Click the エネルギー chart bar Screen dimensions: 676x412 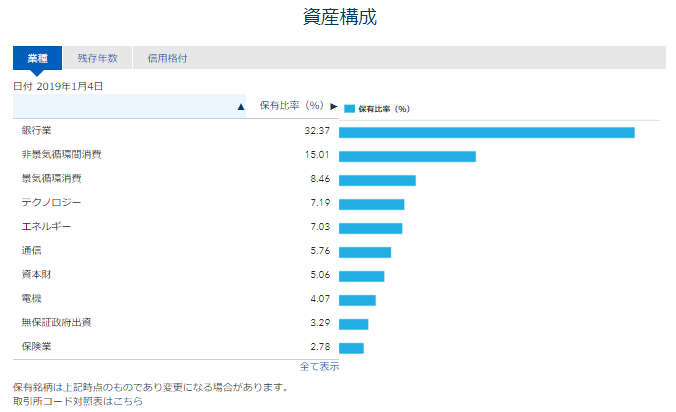click(x=371, y=228)
